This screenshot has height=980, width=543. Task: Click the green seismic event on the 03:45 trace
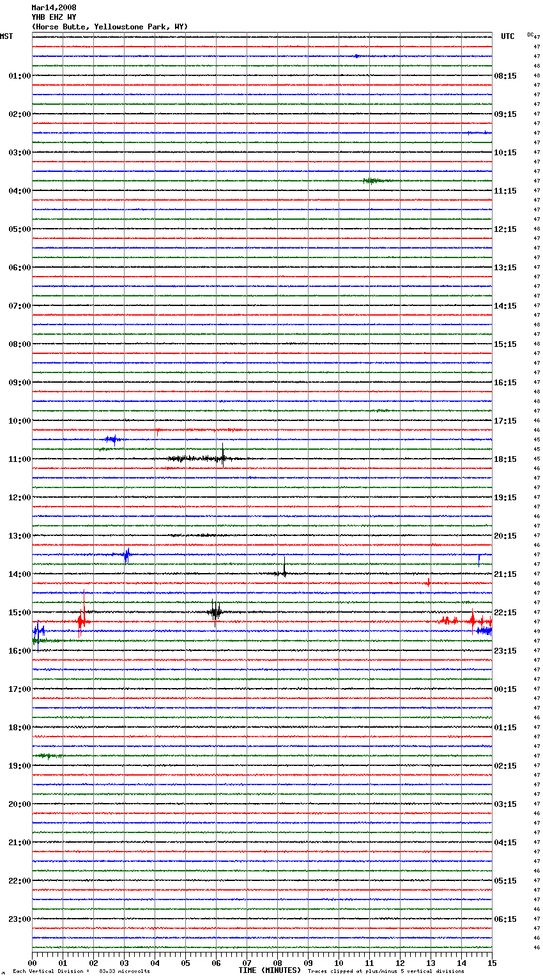tap(377, 181)
